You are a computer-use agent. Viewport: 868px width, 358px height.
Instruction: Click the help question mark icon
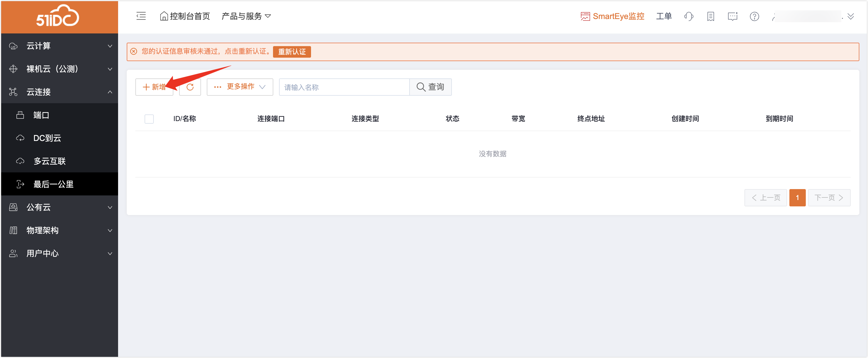pyautogui.click(x=754, y=16)
